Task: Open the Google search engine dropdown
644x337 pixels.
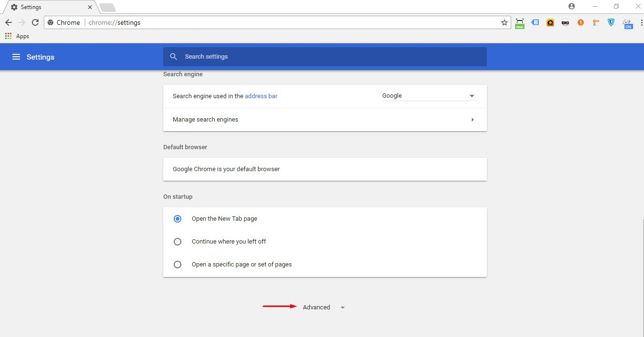Action: pos(429,96)
